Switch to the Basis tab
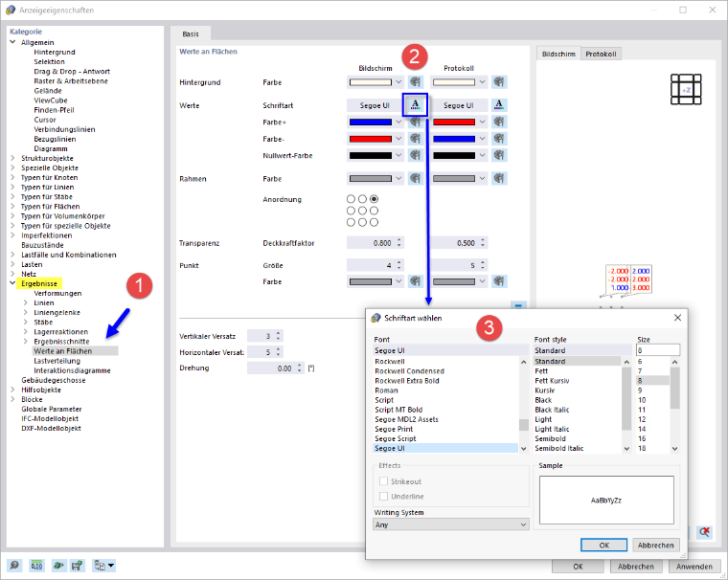Image resolution: width=728 pixels, height=580 pixels. pos(191,33)
